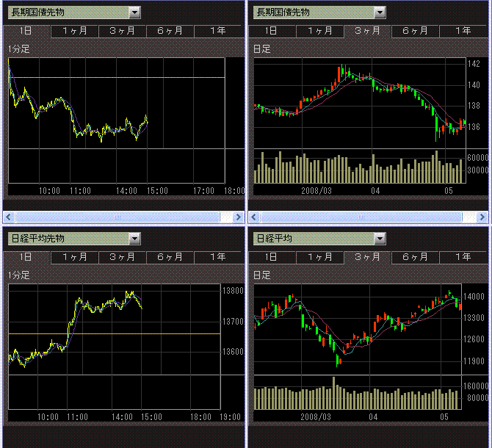Image resolution: width=492 pixels, height=448 pixels.
Task: Open the 日経平均先物 instrument dropdown arrow
Action: [134, 239]
